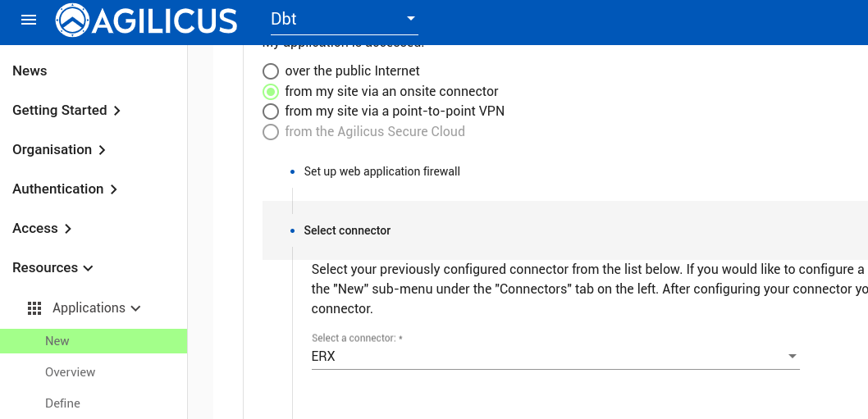Click the 'Select connector' step header
The width and height of the screenshot is (868, 419).
coord(347,230)
